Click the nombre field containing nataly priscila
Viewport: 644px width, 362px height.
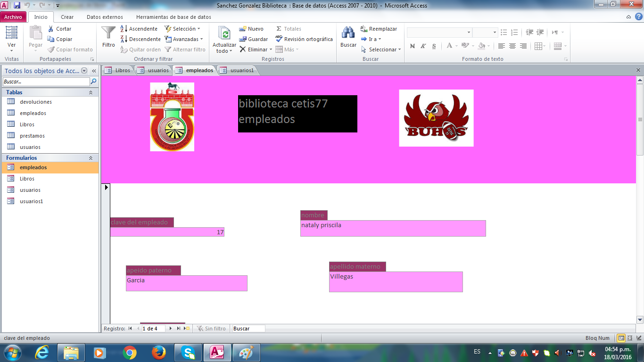tap(393, 228)
